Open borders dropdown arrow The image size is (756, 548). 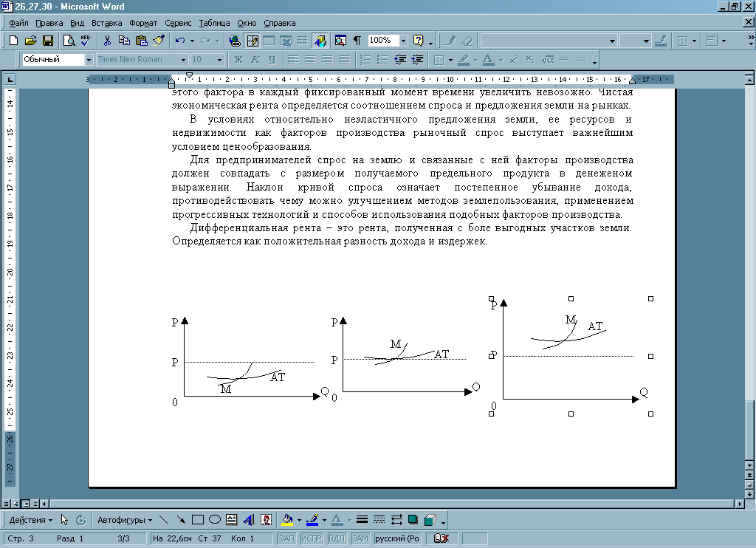coord(450,60)
